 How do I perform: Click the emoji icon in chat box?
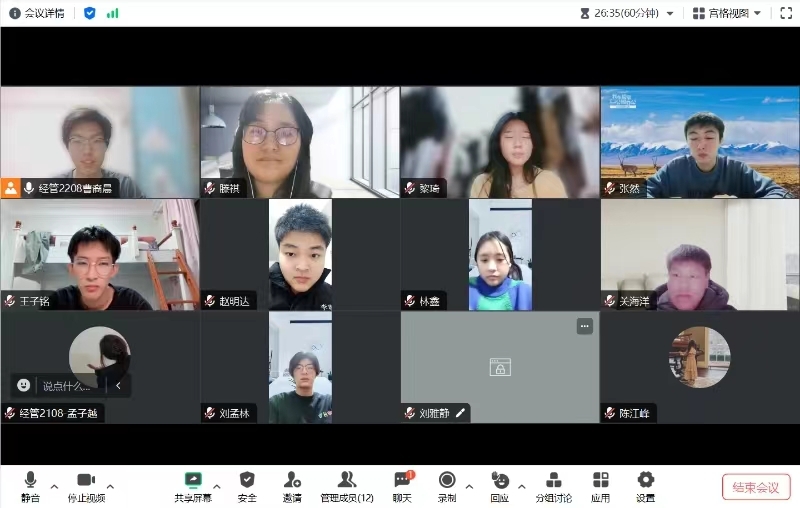tap(24, 385)
